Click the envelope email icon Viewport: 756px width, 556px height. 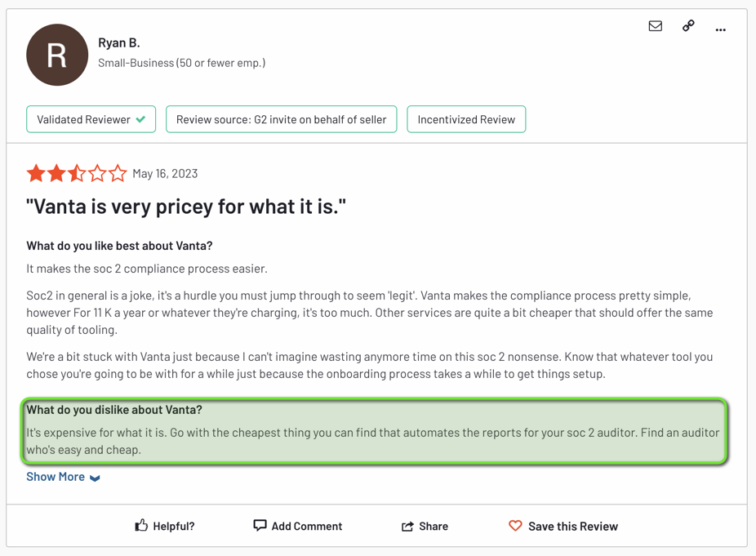pyautogui.click(x=656, y=26)
